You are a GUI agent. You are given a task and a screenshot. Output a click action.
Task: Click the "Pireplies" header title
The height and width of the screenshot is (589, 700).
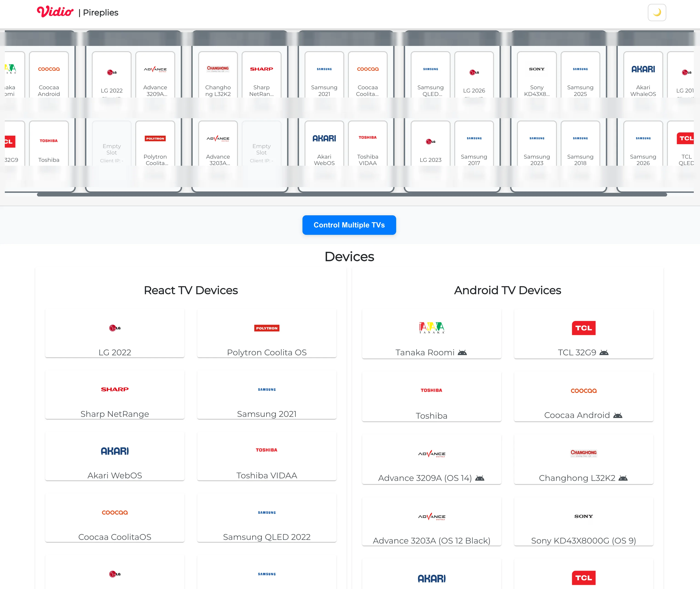point(101,13)
